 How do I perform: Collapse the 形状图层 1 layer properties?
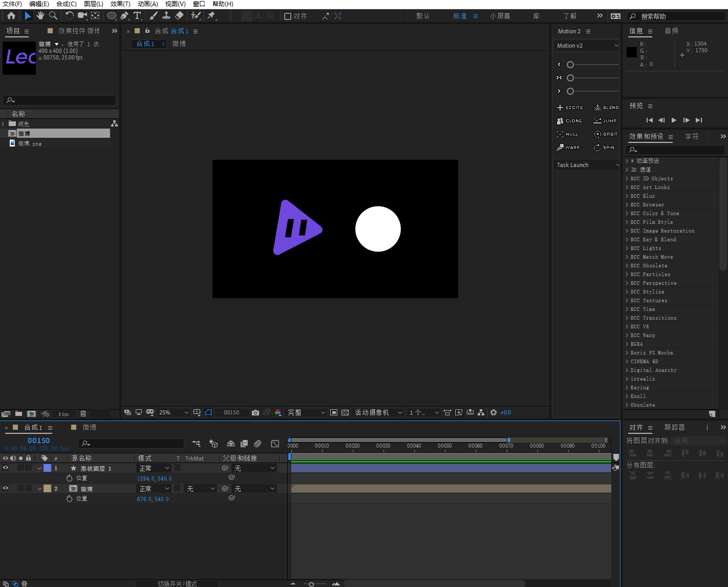pos(39,468)
